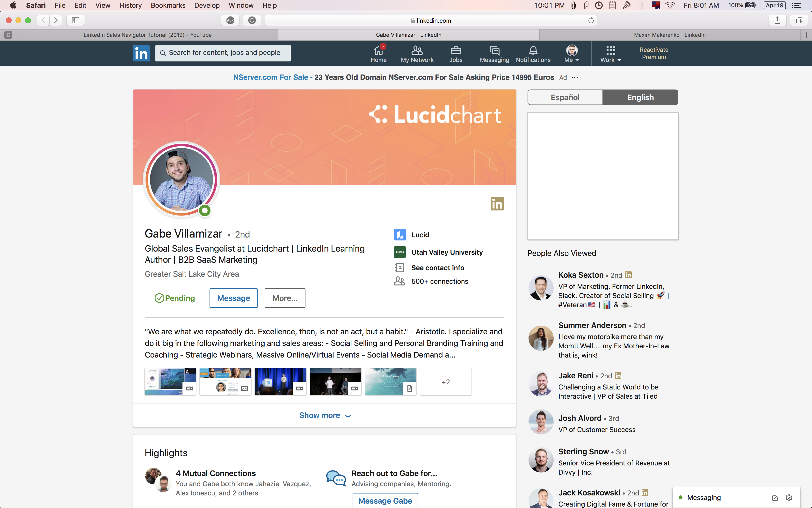812x508 pixels.
Task: Click the Safari share icon
Action: point(777,21)
